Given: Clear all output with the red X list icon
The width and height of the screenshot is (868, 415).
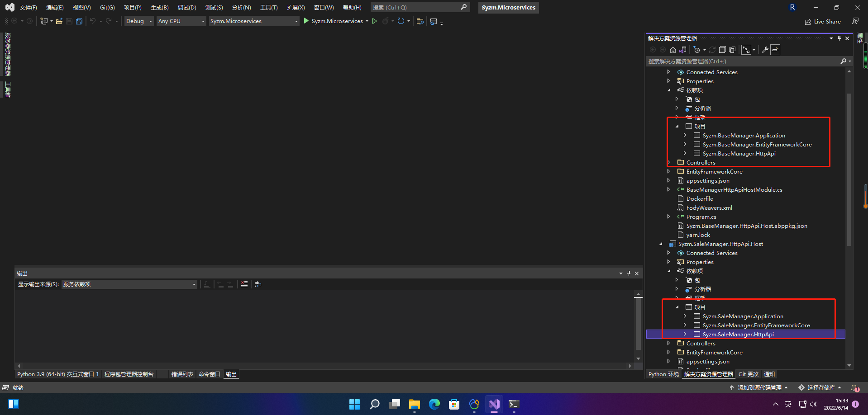Looking at the screenshot, I should (x=244, y=284).
